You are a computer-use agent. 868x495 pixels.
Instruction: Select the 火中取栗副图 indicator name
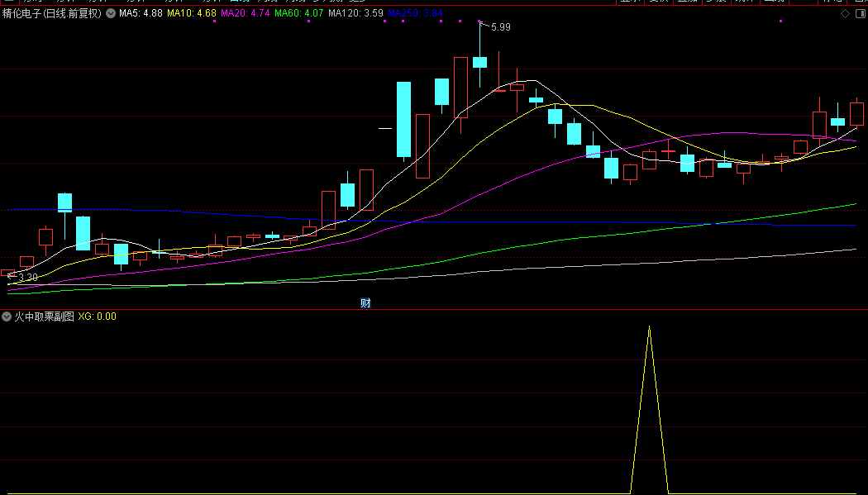point(45,317)
